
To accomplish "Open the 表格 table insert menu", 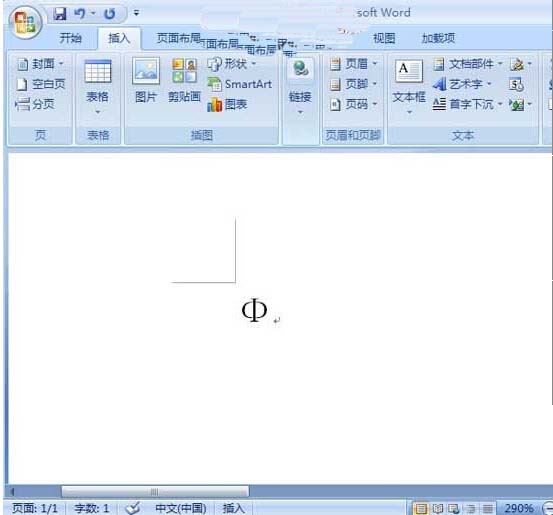I will click(98, 87).
